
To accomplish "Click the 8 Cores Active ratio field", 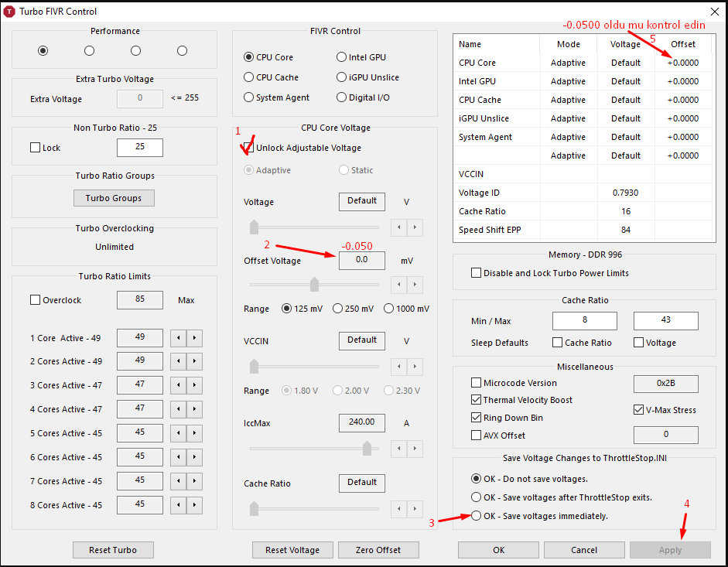I will click(140, 505).
